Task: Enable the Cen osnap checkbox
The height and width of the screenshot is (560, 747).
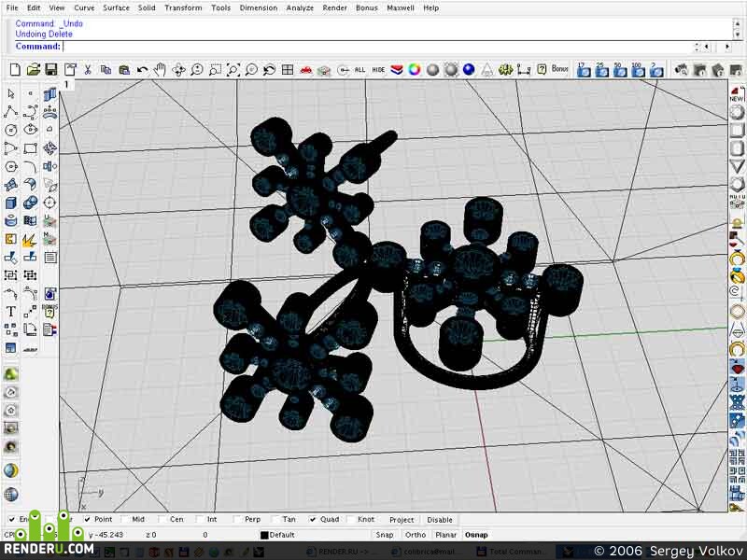Action: pos(162,520)
